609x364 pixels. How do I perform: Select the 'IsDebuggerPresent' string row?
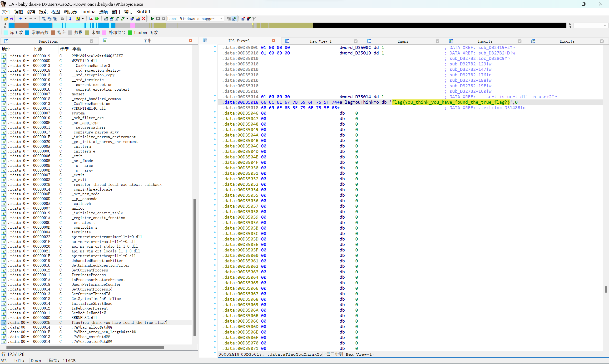coord(96,308)
